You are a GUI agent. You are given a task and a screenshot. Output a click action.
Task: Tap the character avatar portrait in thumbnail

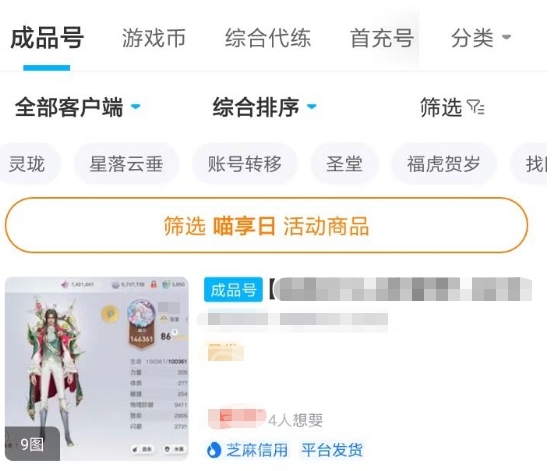pos(141,313)
